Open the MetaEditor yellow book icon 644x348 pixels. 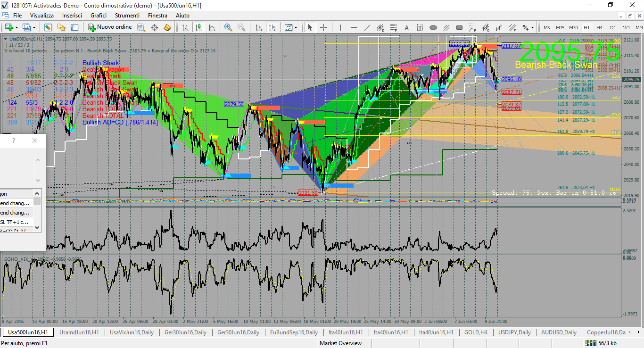point(167,27)
